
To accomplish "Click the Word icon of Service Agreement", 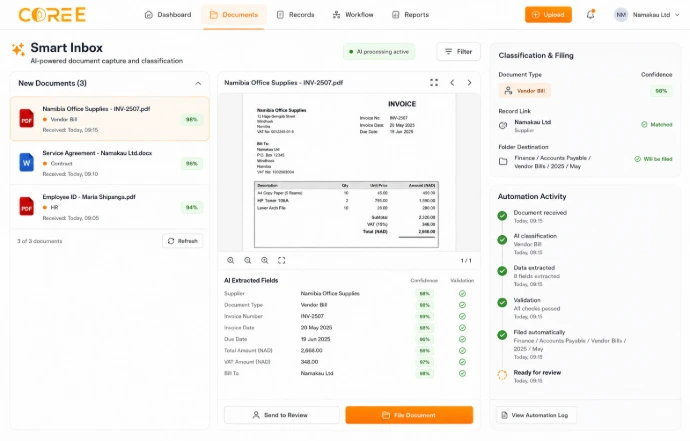I will pos(26,162).
